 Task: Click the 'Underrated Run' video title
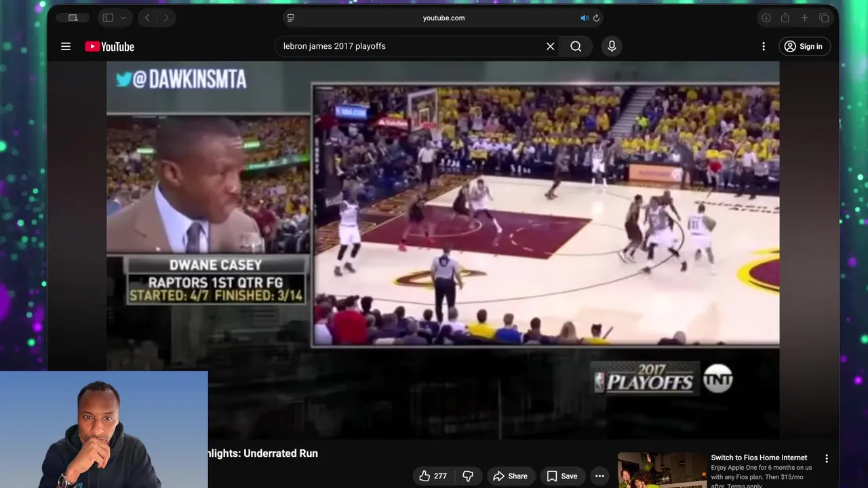click(263, 453)
